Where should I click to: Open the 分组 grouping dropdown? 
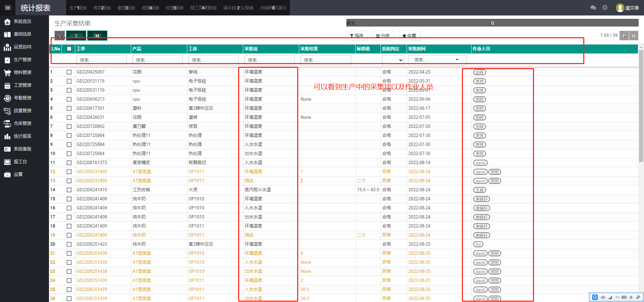[x=383, y=36]
